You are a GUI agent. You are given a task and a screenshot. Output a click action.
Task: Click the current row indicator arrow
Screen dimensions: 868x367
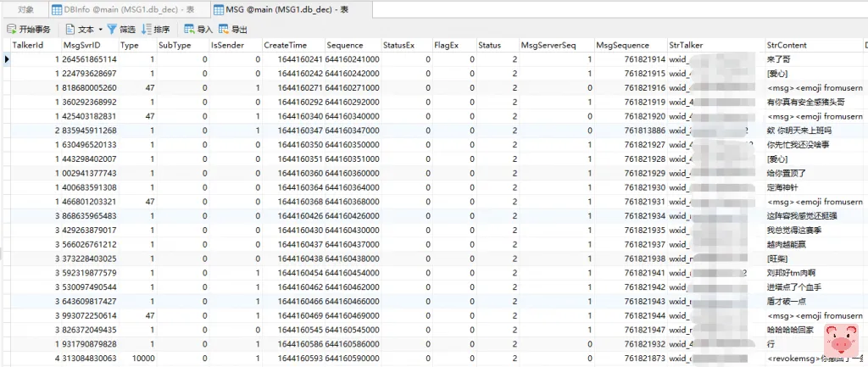[x=7, y=59]
